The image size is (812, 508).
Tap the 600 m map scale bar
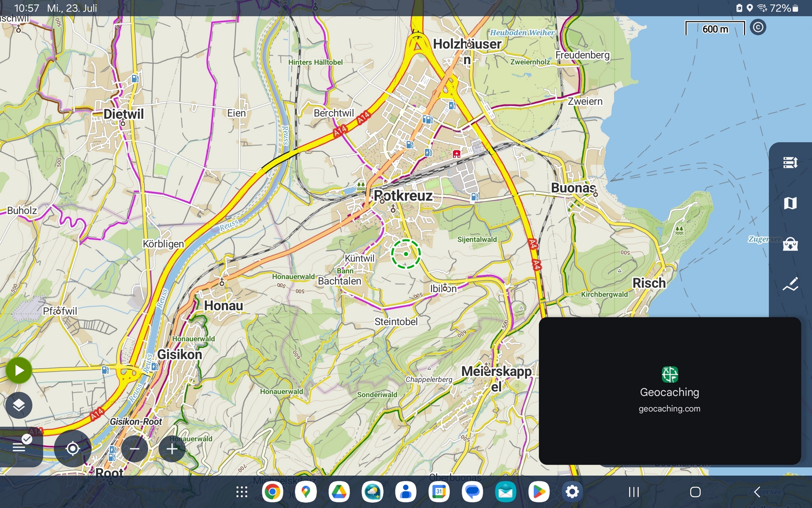point(715,29)
